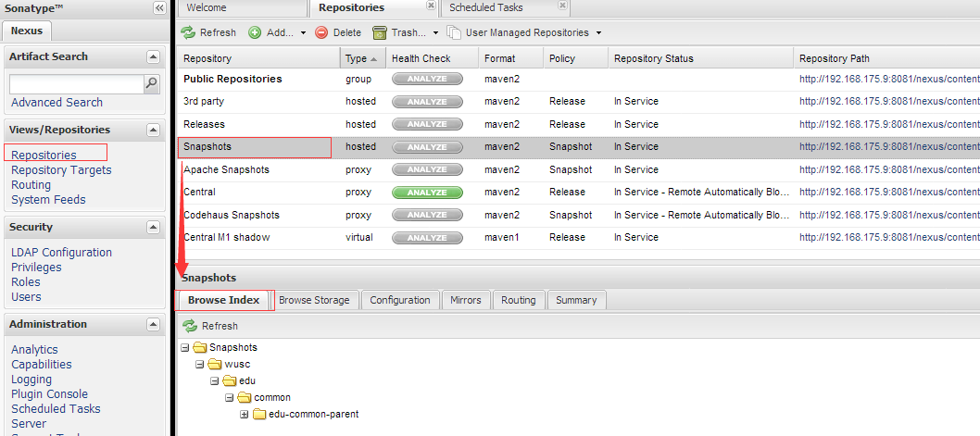Click the Artifact Search magnifier icon
Image resolution: width=980 pixels, height=436 pixels.
click(x=151, y=83)
